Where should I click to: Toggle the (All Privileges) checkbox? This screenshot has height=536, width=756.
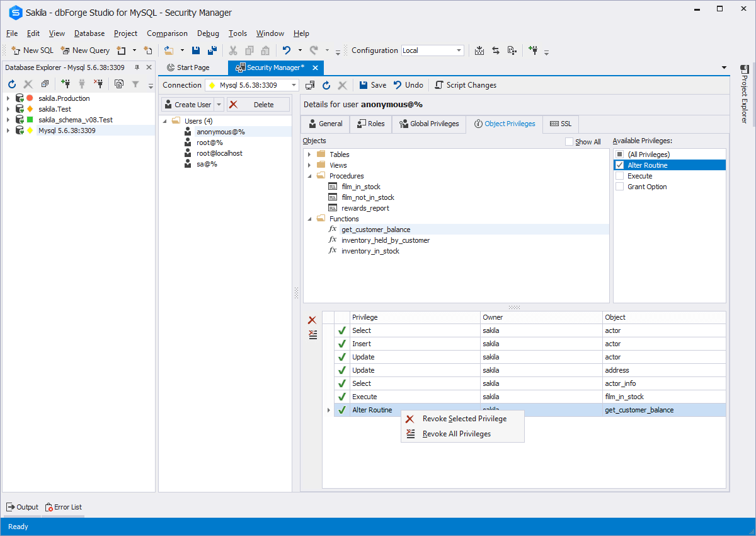619,154
